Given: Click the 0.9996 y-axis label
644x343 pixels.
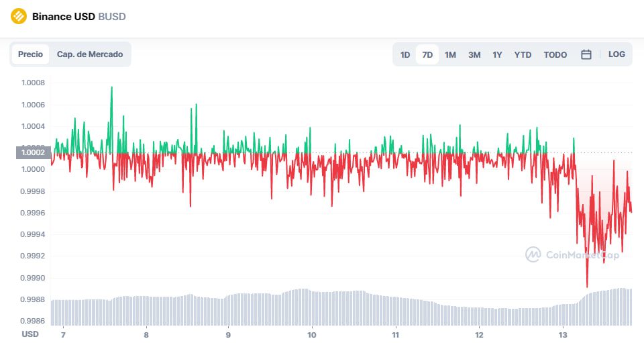Looking at the screenshot, I should click(x=33, y=213).
